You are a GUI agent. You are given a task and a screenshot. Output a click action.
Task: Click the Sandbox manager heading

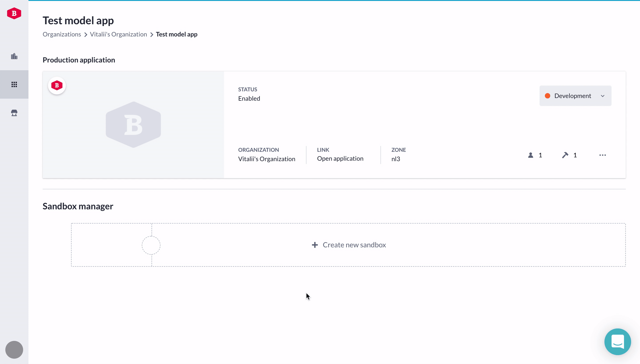click(x=78, y=206)
